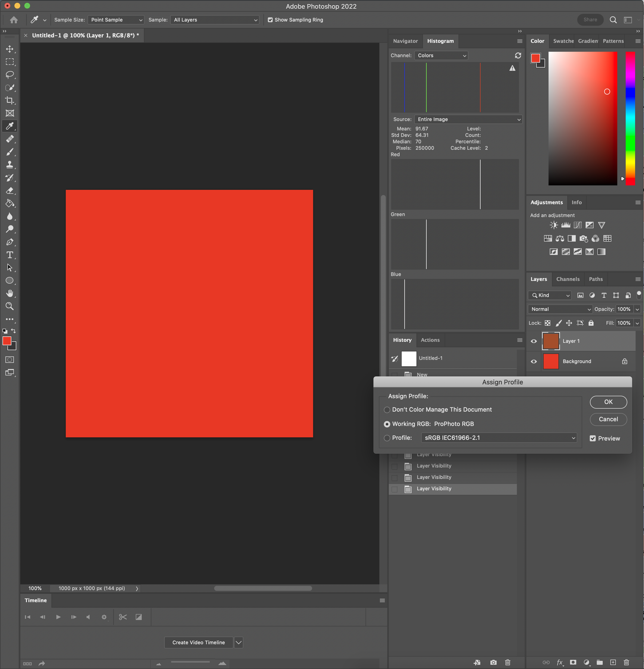
Task: Click OK in Assign Profile dialog
Action: pyautogui.click(x=608, y=402)
